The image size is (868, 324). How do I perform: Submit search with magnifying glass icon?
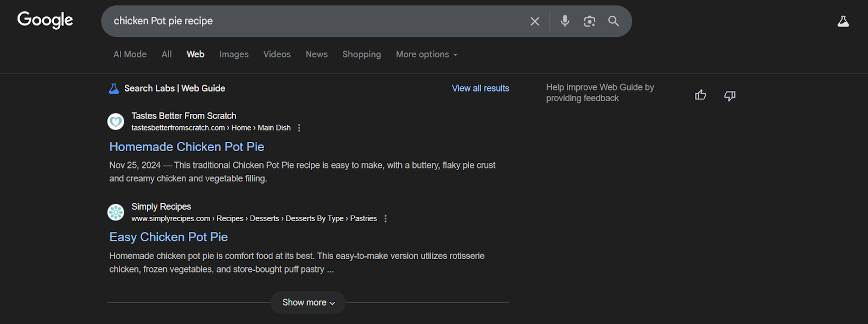point(614,21)
